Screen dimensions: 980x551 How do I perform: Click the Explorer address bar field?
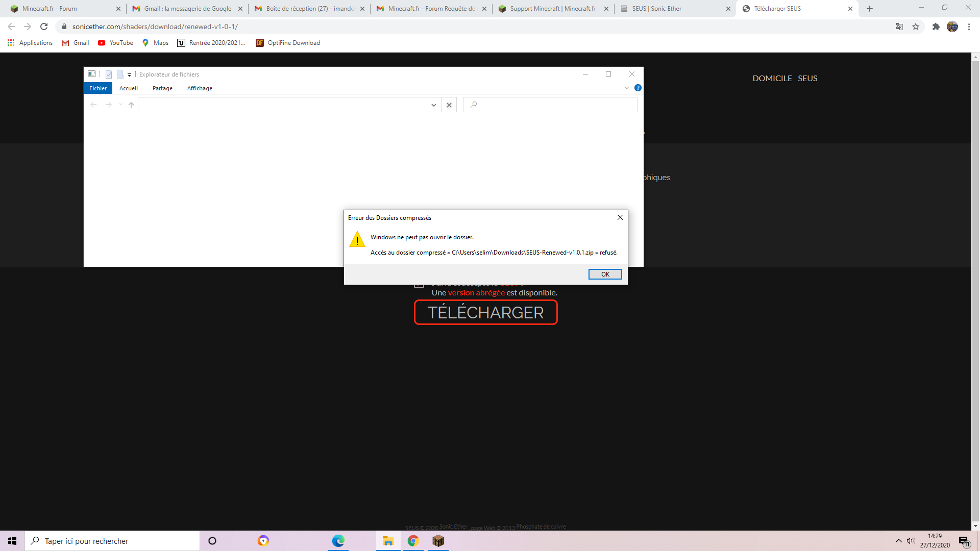[x=284, y=105]
